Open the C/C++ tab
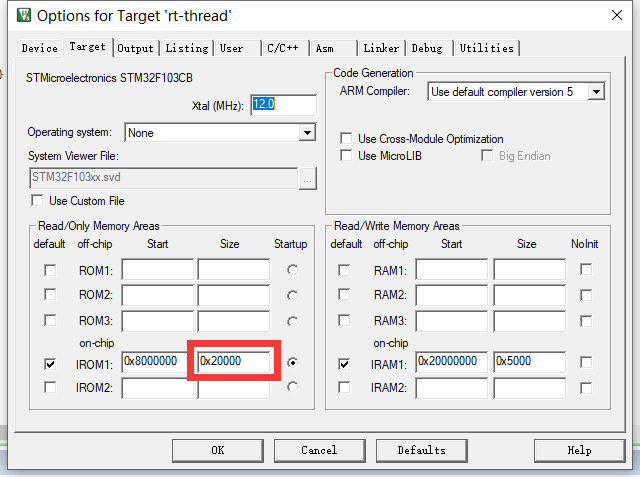This screenshot has width=640, height=477. pos(283,48)
